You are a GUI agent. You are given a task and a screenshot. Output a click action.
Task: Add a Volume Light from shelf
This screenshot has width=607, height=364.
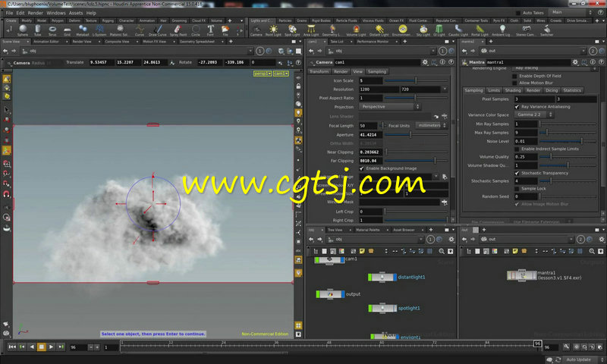[x=356, y=30]
